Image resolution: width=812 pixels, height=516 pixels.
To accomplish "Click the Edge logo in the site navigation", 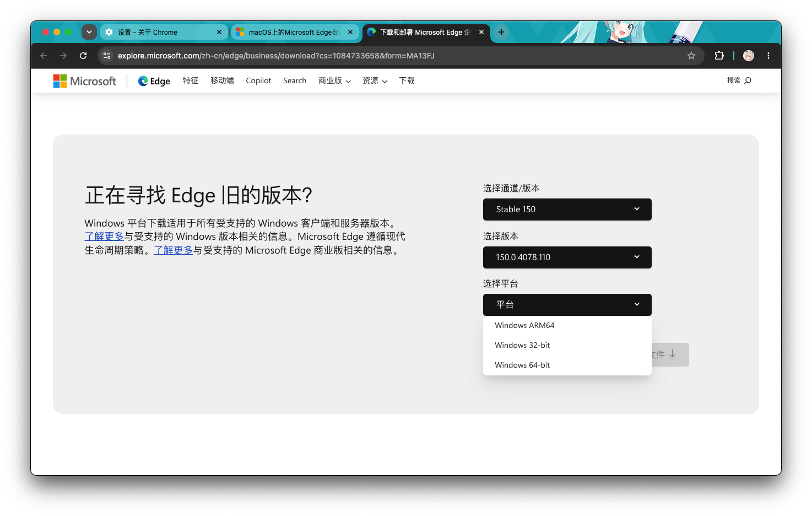I will pos(154,81).
